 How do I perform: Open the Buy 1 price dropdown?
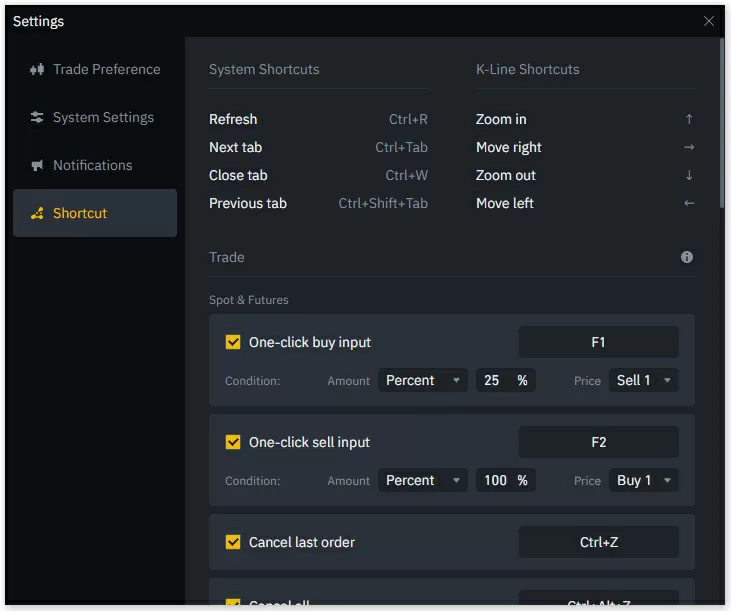tap(643, 480)
